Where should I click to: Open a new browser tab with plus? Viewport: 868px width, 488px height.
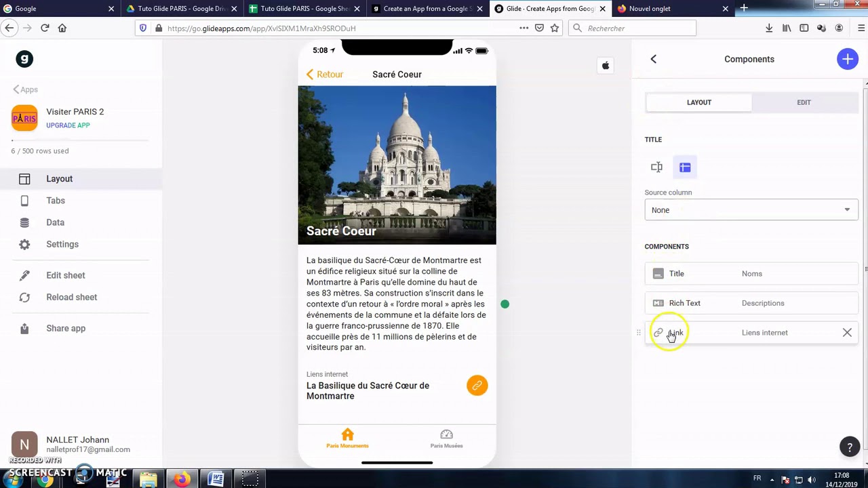click(x=744, y=8)
